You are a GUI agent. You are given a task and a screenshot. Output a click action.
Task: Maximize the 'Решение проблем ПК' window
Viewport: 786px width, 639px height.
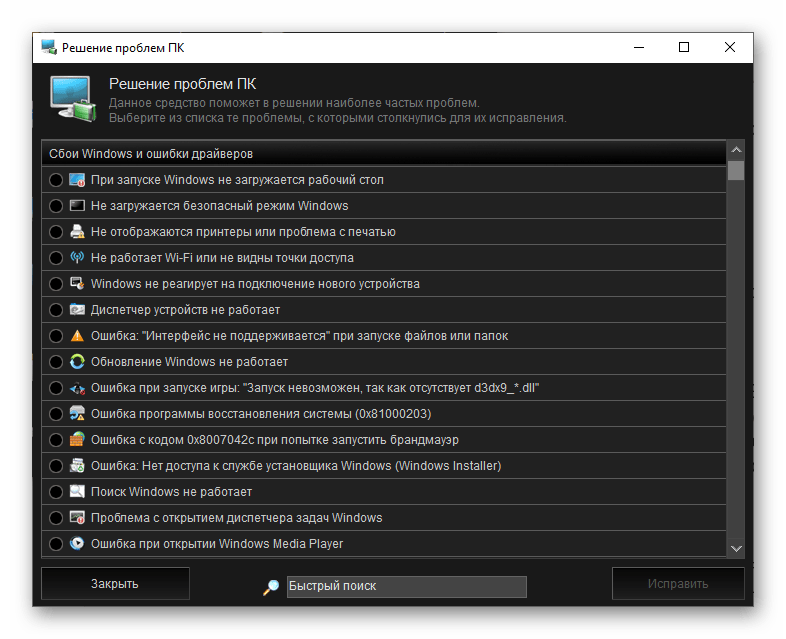coord(684,48)
